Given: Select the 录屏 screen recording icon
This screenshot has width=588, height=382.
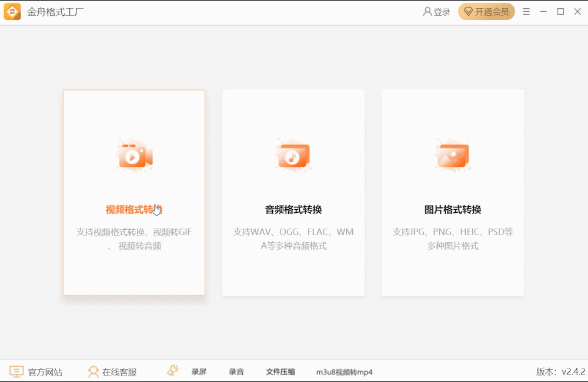Looking at the screenshot, I should tap(172, 370).
